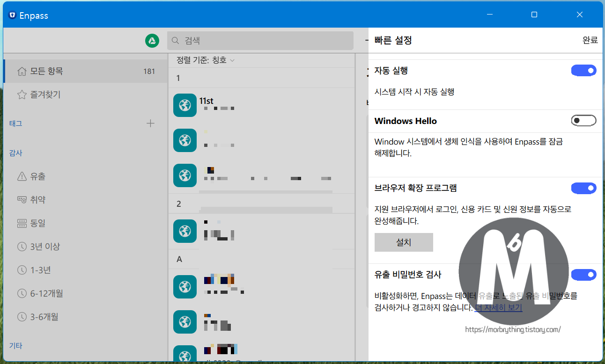Open the 11st item in the list
The image size is (605, 364).
(x=261, y=105)
